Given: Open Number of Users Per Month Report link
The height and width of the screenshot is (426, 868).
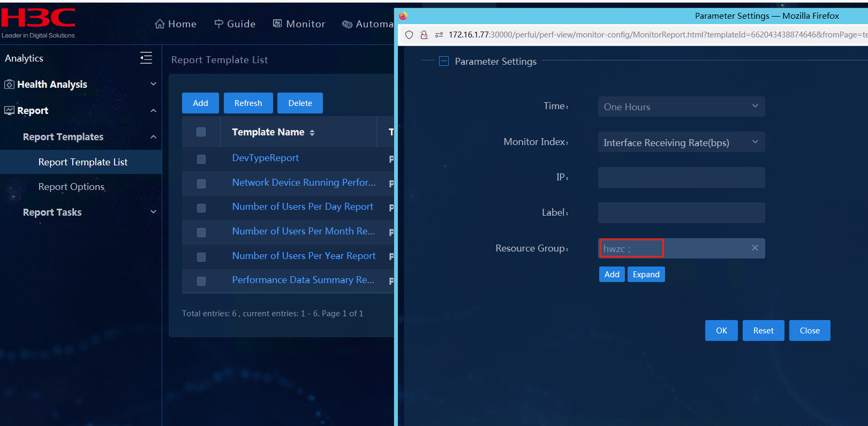Looking at the screenshot, I should click(303, 231).
